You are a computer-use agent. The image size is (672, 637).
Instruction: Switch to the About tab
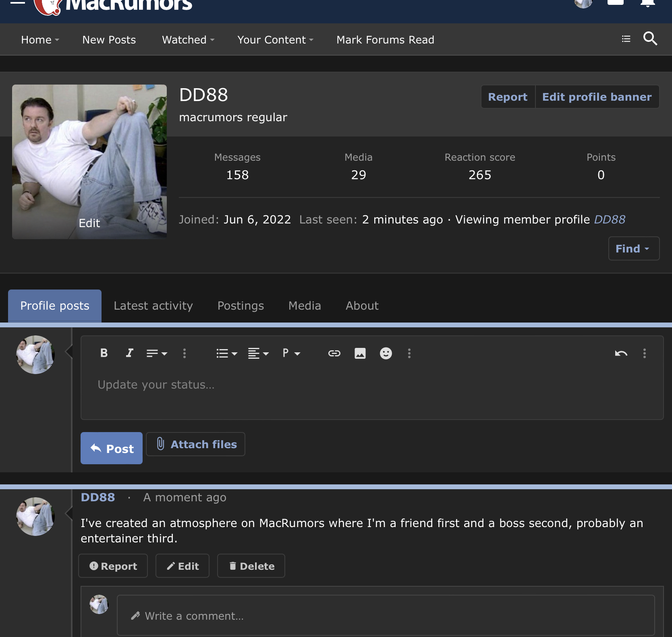[x=362, y=306]
